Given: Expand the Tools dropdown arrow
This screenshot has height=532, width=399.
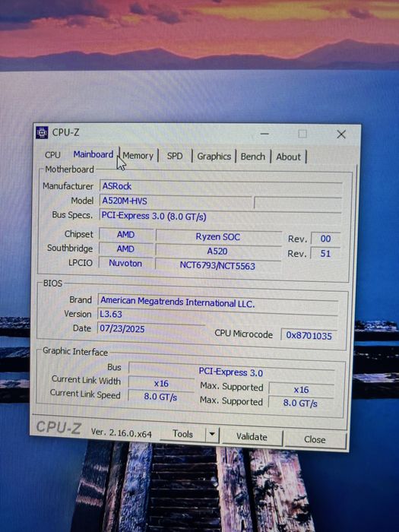Looking at the screenshot, I should pos(212,434).
